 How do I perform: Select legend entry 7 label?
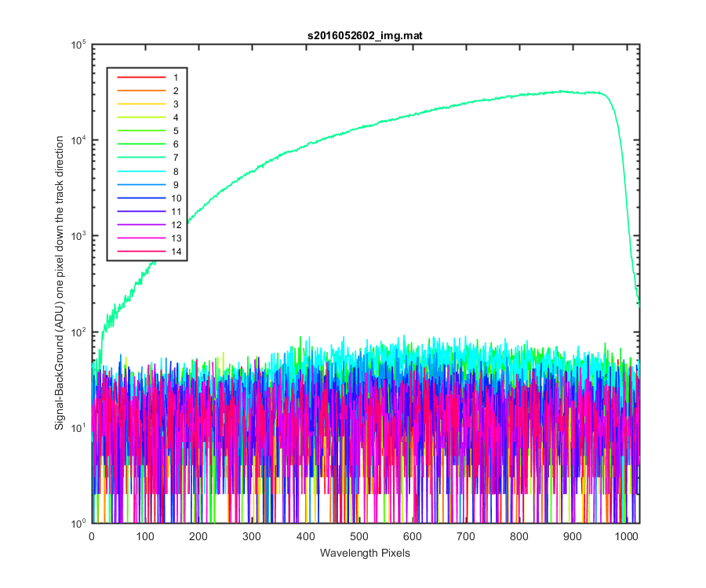point(176,158)
